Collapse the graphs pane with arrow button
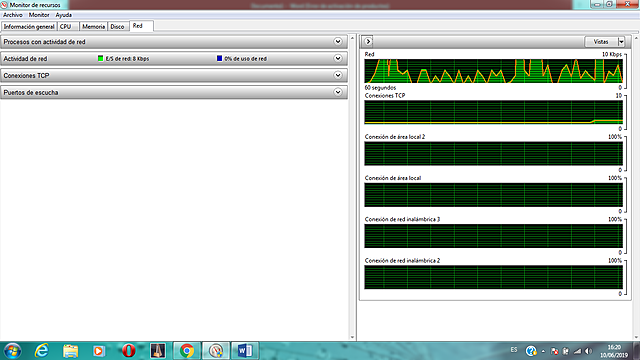This screenshot has height=360, width=640. click(368, 41)
